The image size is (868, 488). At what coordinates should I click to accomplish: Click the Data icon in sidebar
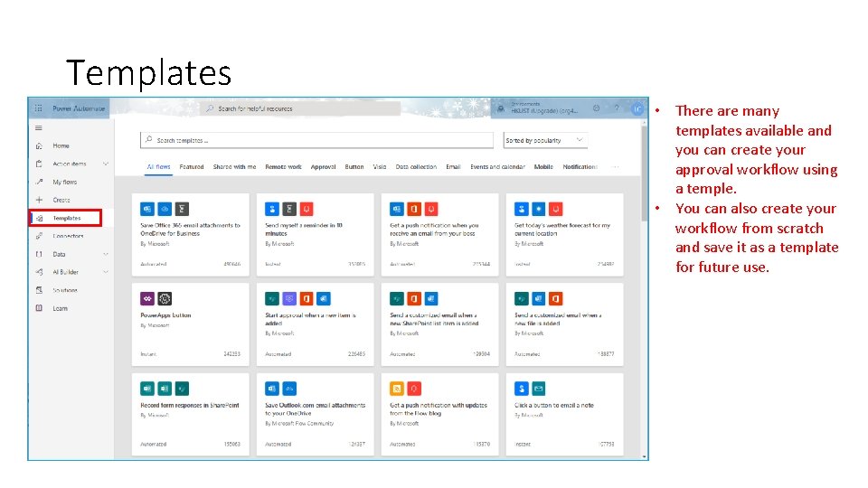[39, 255]
